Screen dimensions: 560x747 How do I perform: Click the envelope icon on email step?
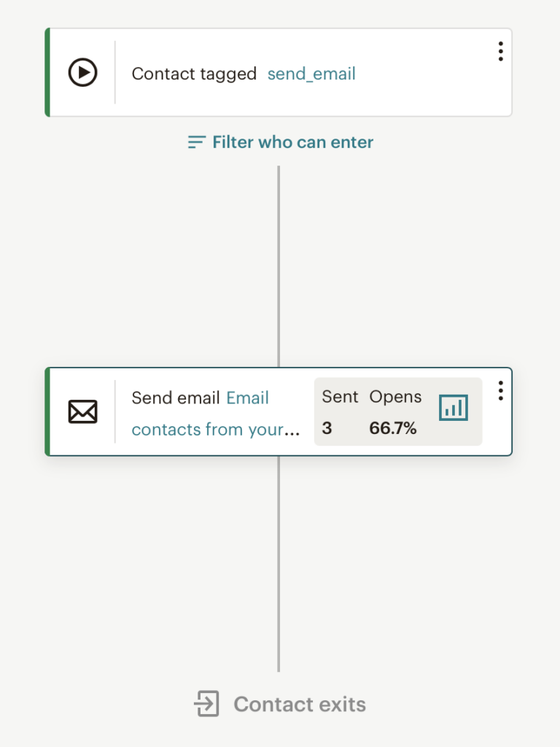pyautogui.click(x=82, y=412)
